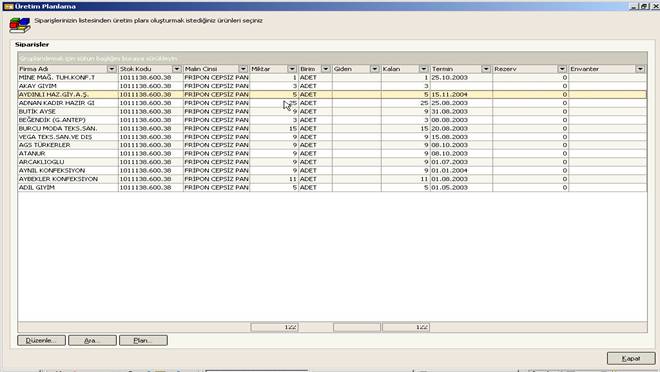Select the BEĞENDİK (G.ANTEP) row
Screen dimensions: 660x372
click(x=332, y=120)
